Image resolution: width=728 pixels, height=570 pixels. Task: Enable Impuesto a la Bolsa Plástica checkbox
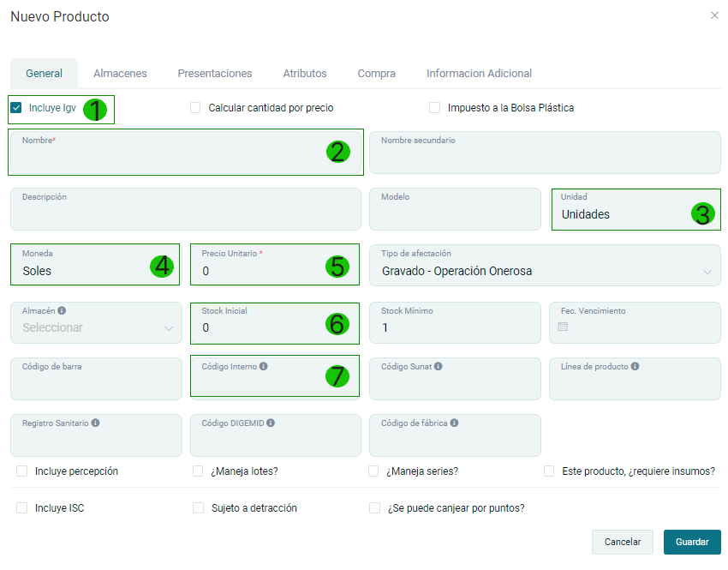435,108
